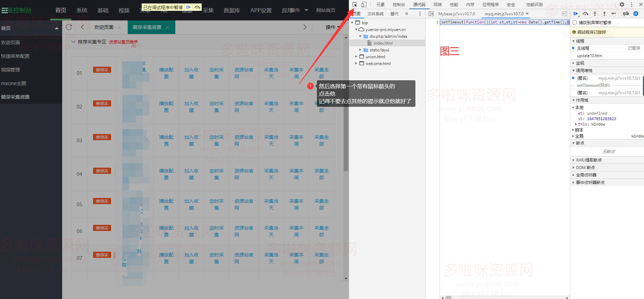This screenshot has height=299, width=644.
Task: Select the inspect element arrow tool
Action: [355, 4]
